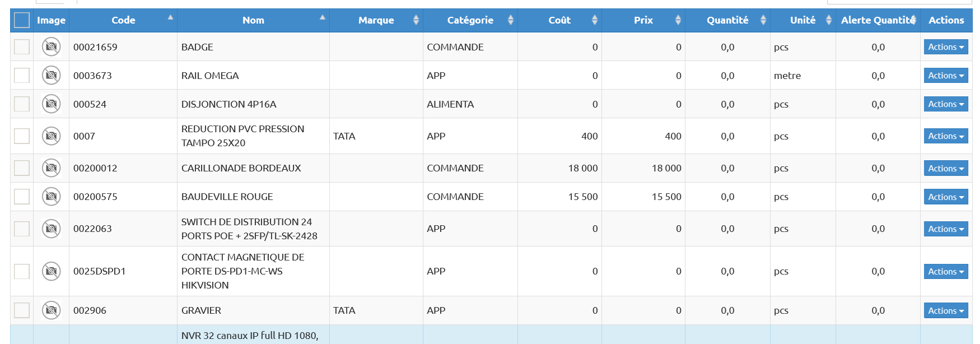
Task: Check the box for DISJONCTION 4P16A
Action: tap(22, 104)
